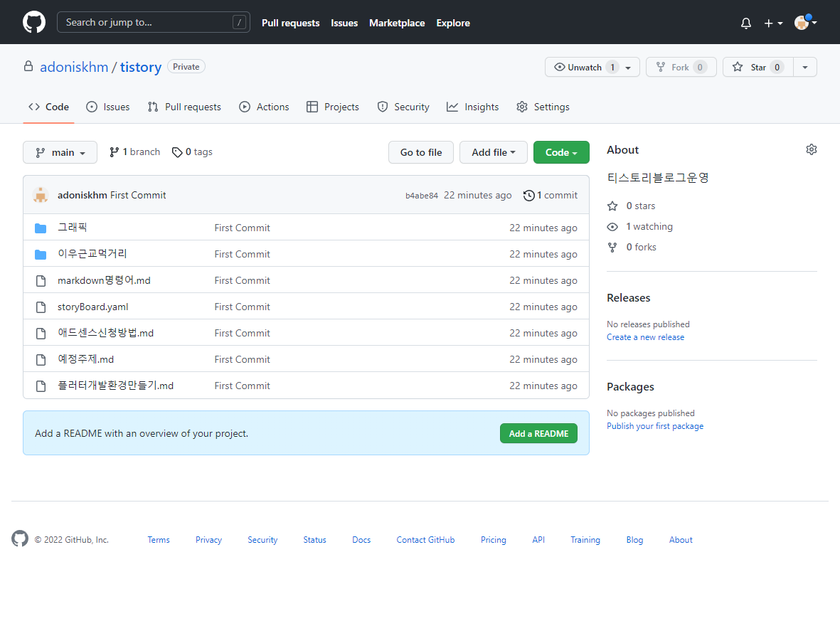Expand the Star lists dropdown arrow
The height and width of the screenshot is (626, 840).
pos(804,67)
